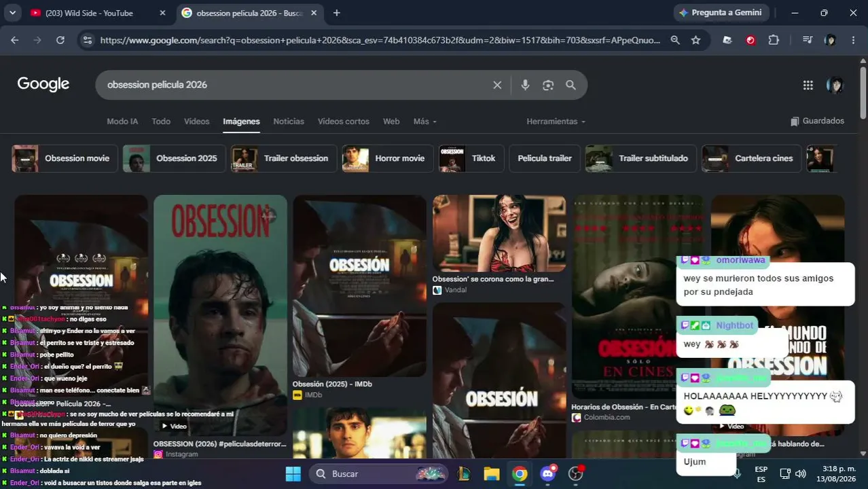Open "Obsession' se corona como la gran..." link
Viewport: 868px width, 489px height.
pyautogui.click(x=493, y=278)
